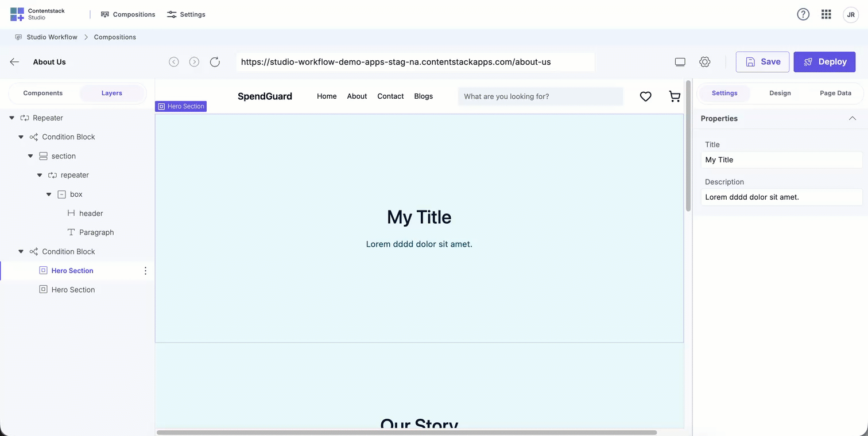Click the device preview monitor icon
Image resolution: width=868 pixels, height=436 pixels.
[680, 61]
